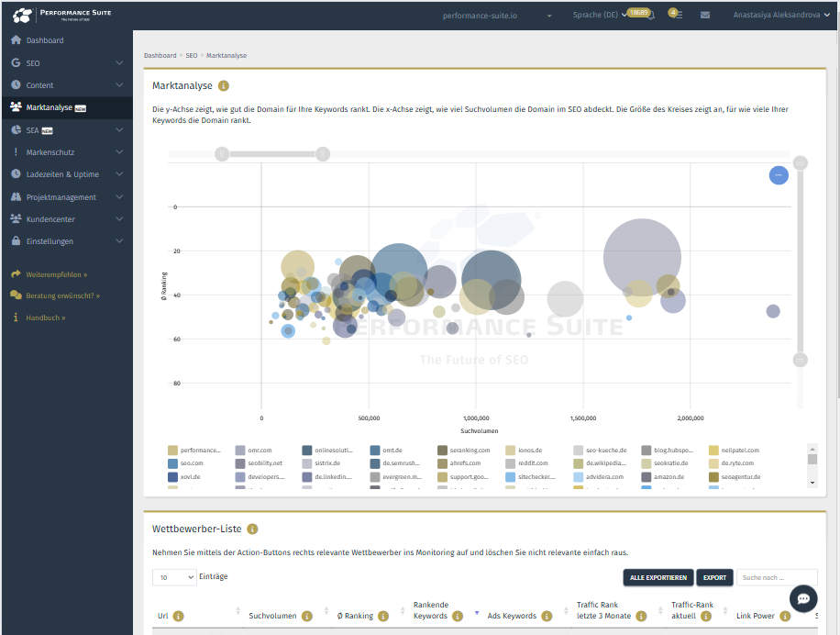
Task: Expand Ladezeiten & Uptime menu
Action: 119,174
